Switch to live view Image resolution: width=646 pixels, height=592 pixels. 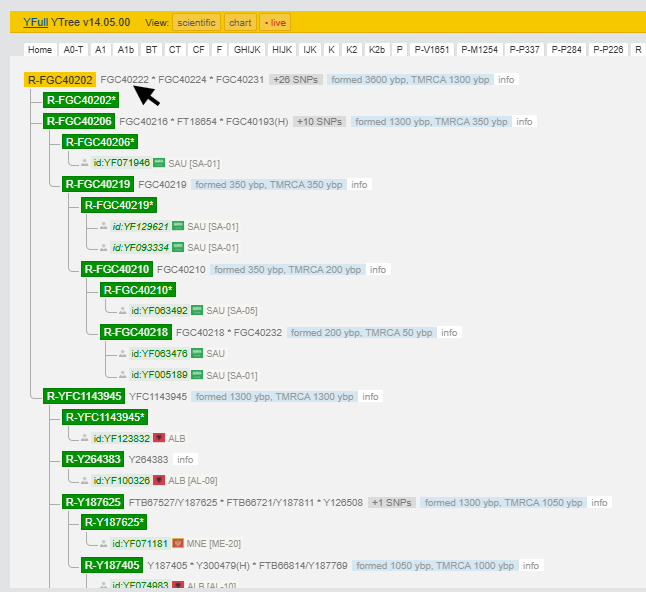point(275,23)
